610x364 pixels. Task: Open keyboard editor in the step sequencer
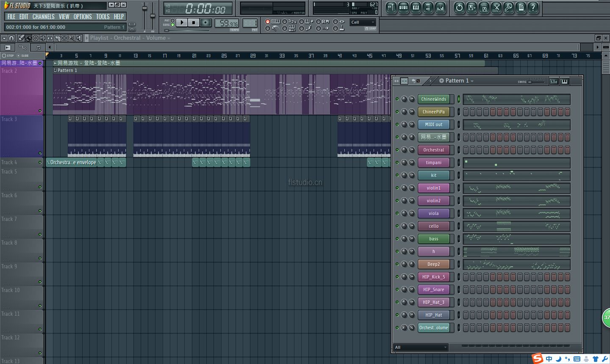(565, 81)
